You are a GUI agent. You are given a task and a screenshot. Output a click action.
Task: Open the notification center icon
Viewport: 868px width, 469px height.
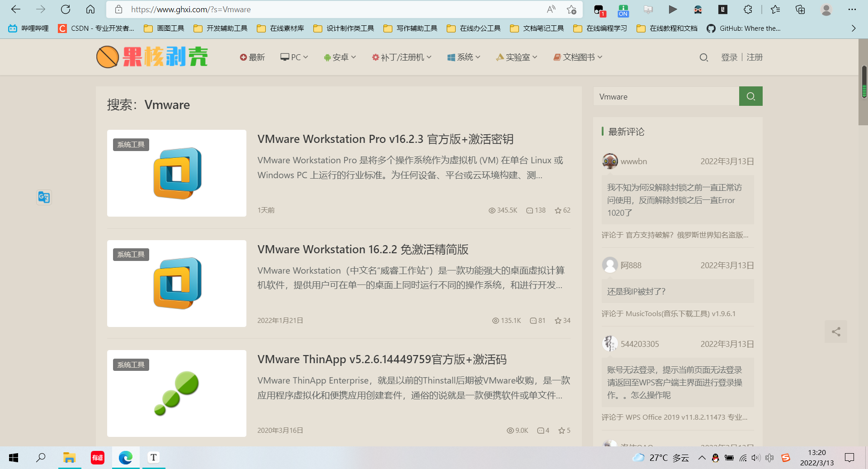click(849, 458)
